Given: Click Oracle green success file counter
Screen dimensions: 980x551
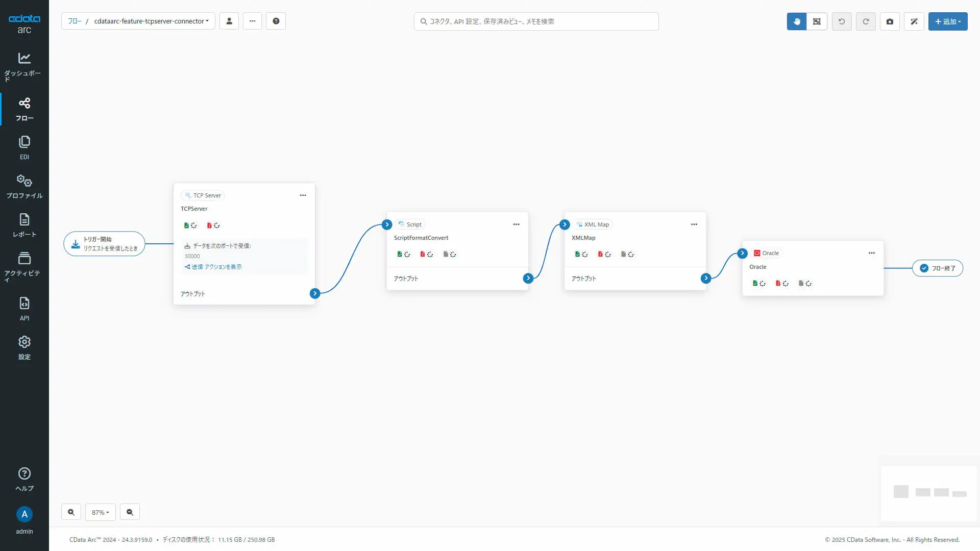Looking at the screenshot, I should coord(758,283).
